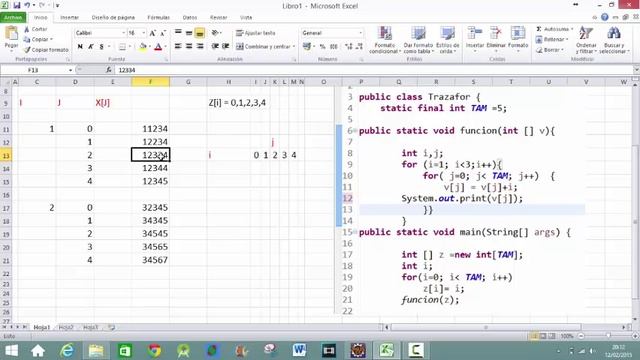Click the insert function fx icon
Viewport: 640px width, 360px height.
pyautogui.click(x=109, y=70)
